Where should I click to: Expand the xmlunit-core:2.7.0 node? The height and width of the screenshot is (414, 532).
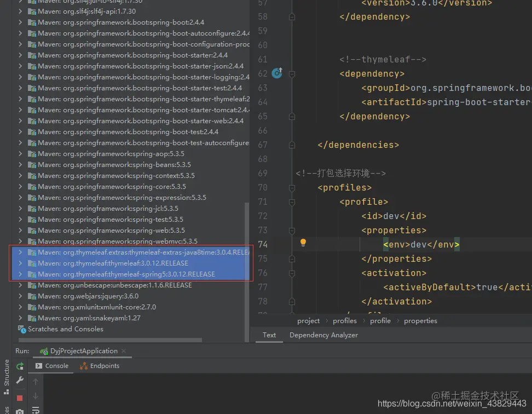pos(20,307)
